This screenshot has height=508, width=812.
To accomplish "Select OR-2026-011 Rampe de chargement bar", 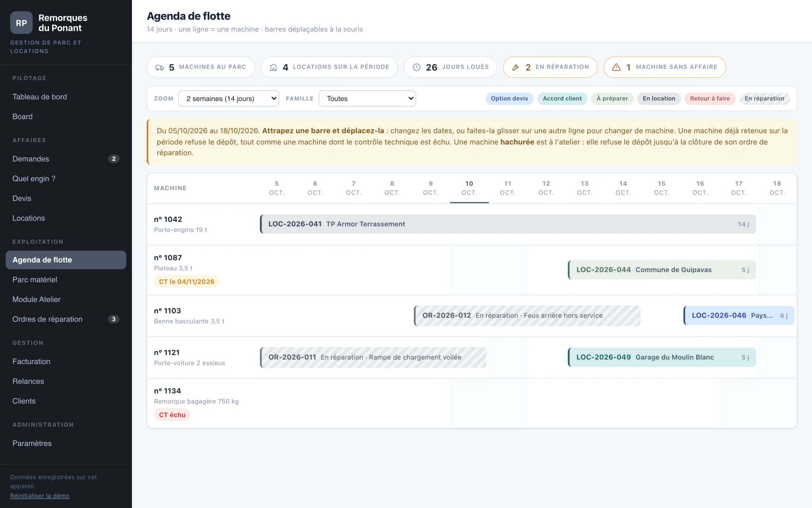I will coord(373,357).
